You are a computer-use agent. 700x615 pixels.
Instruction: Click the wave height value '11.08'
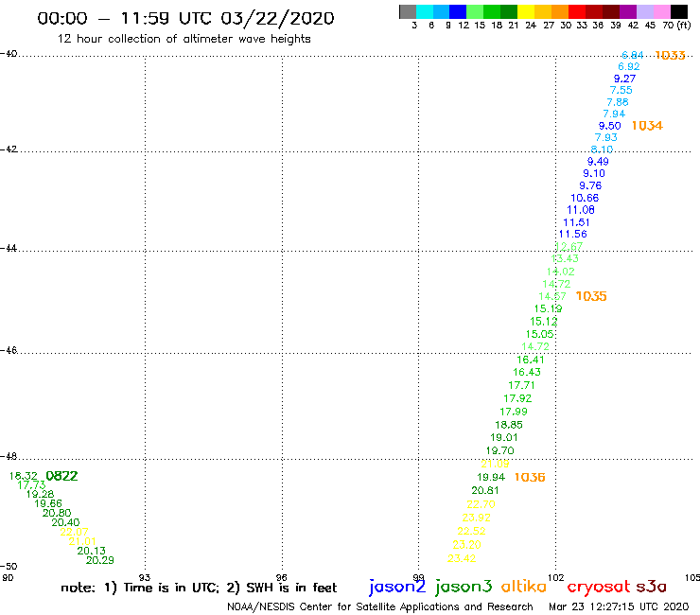581,210
